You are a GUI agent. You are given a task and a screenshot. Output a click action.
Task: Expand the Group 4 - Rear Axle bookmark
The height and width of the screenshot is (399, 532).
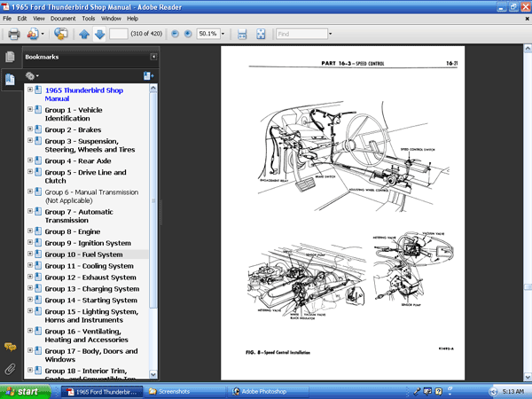click(30, 160)
